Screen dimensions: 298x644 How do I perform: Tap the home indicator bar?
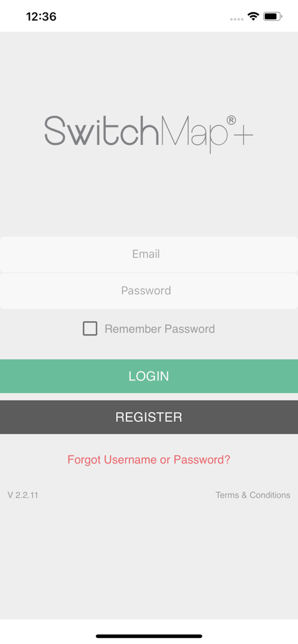149,636
